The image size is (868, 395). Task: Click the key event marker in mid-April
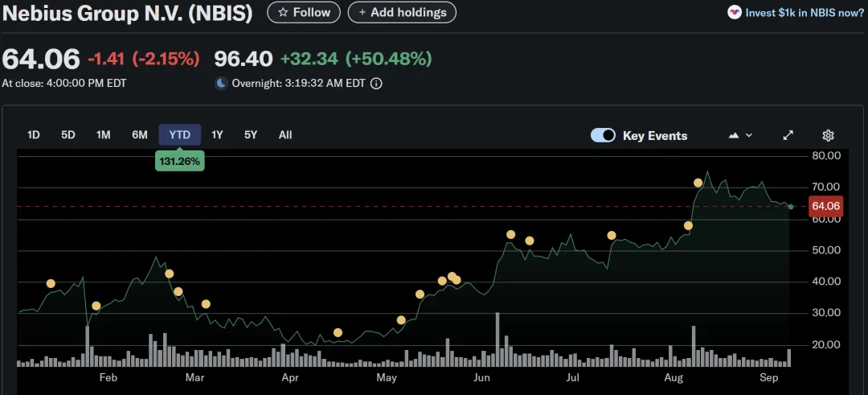click(x=338, y=333)
